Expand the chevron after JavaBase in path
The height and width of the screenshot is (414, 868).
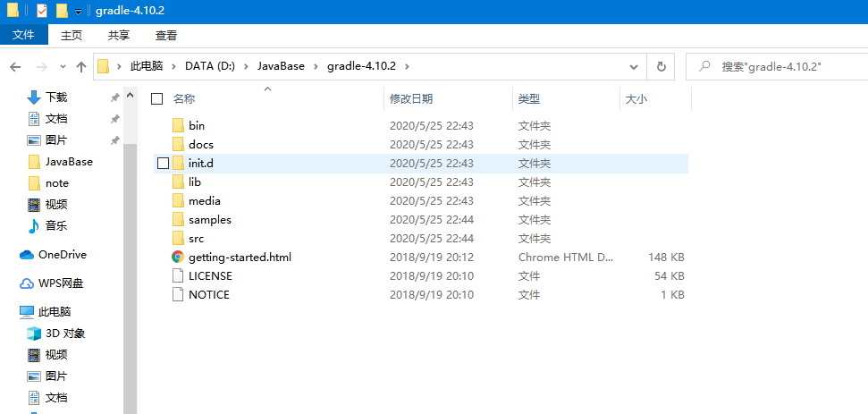coord(316,66)
